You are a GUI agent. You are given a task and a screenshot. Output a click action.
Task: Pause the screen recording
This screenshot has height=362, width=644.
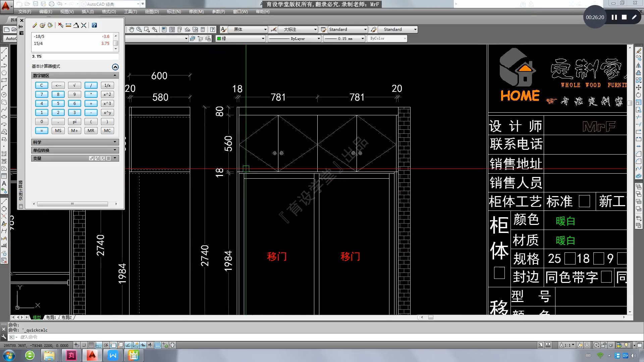click(x=614, y=17)
